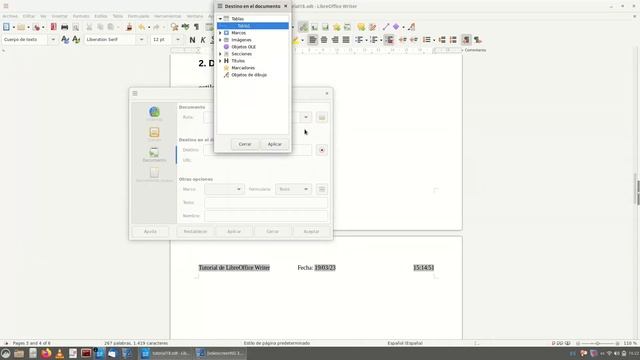Expand the Marcos tree node
Screen dimensions: 640x360
click(x=220, y=33)
